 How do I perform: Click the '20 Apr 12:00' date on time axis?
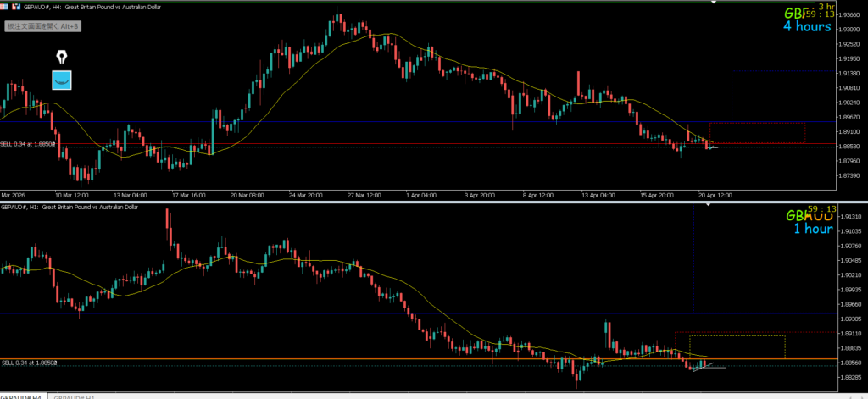coord(715,194)
